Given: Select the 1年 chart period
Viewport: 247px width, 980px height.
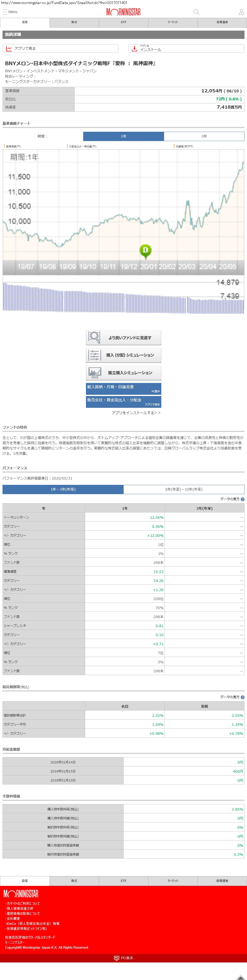Looking at the screenshot, I should click(124, 136).
